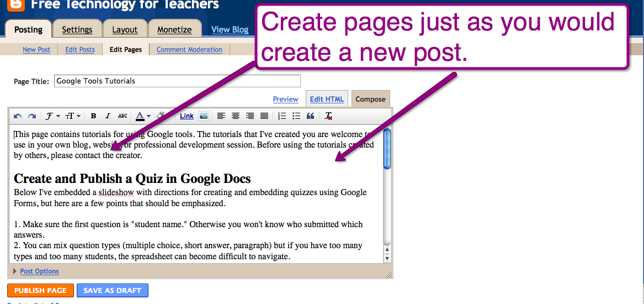This screenshot has height=304, width=644.
Task: Switch to the Posting tab
Action: (x=28, y=30)
